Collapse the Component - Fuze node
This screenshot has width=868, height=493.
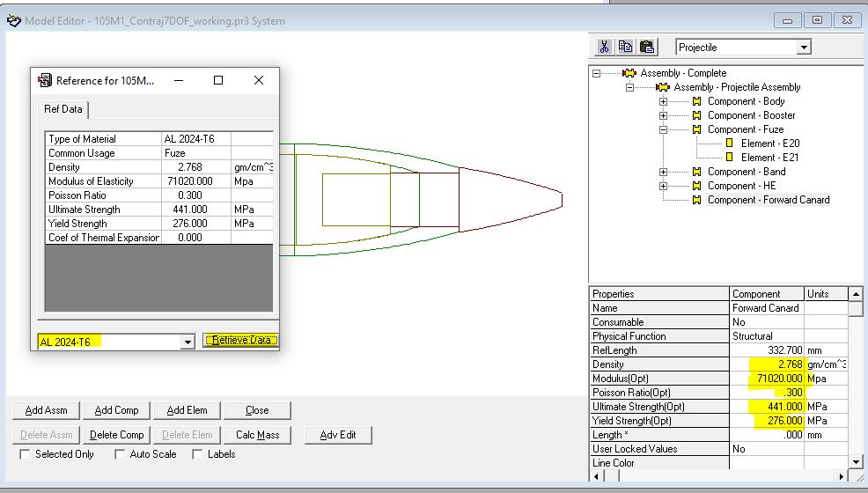(x=664, y=129)
